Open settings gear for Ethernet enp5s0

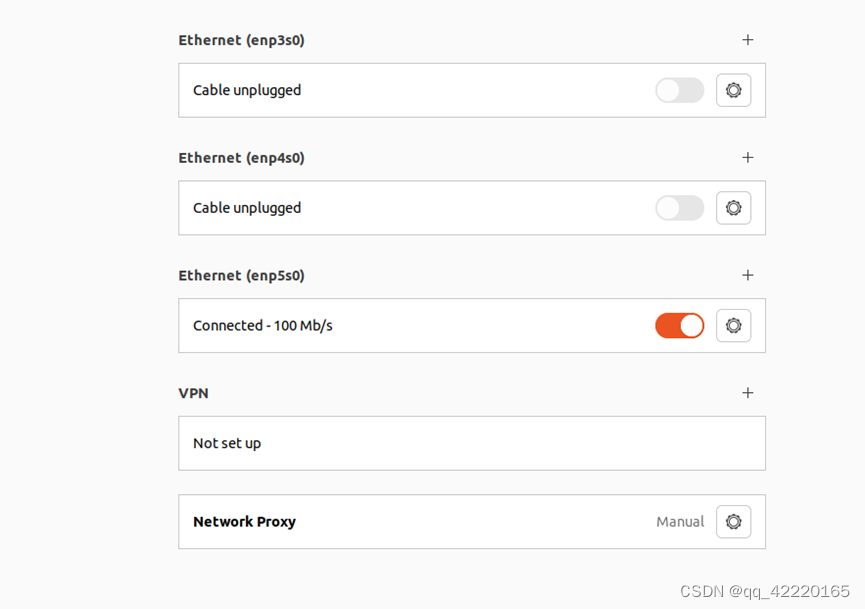coord(733,325)
